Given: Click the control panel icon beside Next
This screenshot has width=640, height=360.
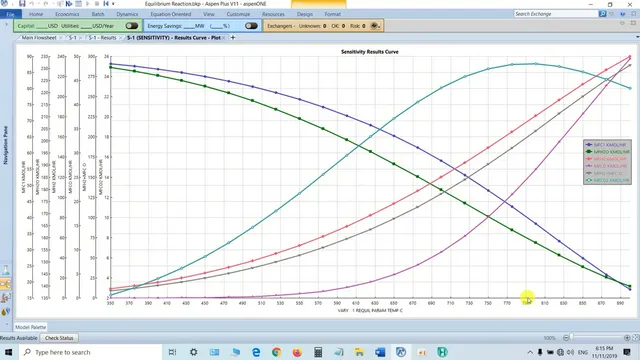Looking at the screenshot, I should pyautogui.click(x=78, y=4).
